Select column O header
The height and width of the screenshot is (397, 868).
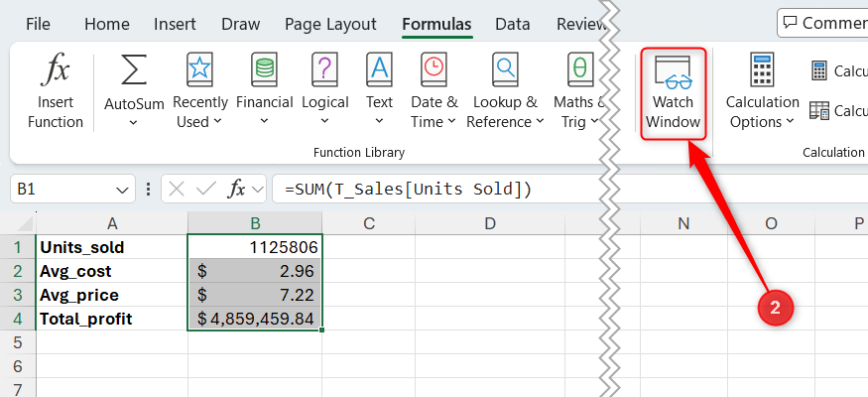pyautogui.click(x=771, y=223)
